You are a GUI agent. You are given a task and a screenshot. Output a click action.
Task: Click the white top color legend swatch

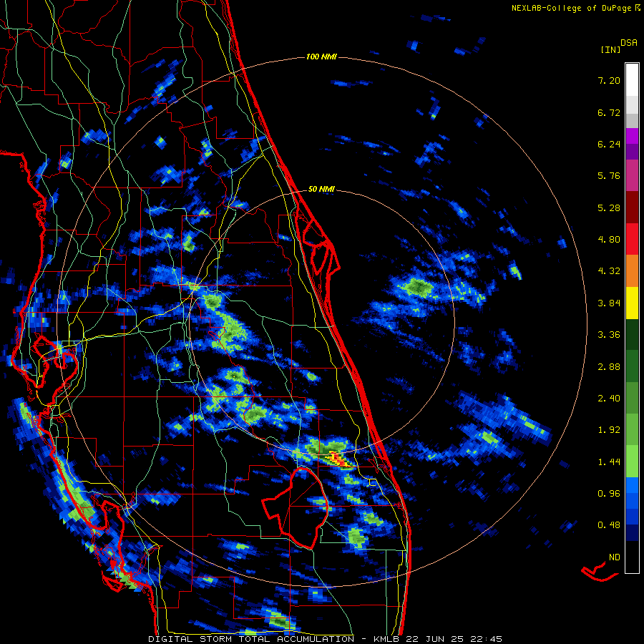click(632, 79)
